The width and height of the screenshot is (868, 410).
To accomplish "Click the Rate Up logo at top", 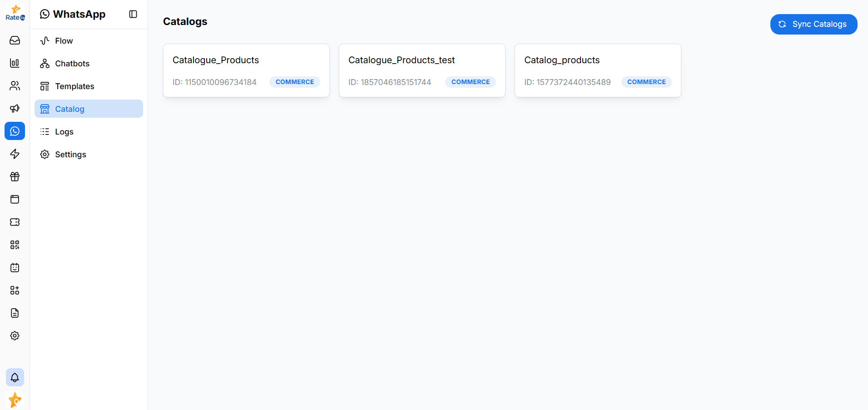I will pos(15,12).
